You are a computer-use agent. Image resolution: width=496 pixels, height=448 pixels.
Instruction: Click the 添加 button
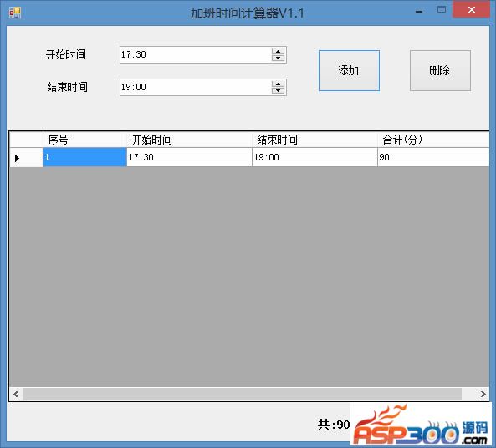(349, 70)
